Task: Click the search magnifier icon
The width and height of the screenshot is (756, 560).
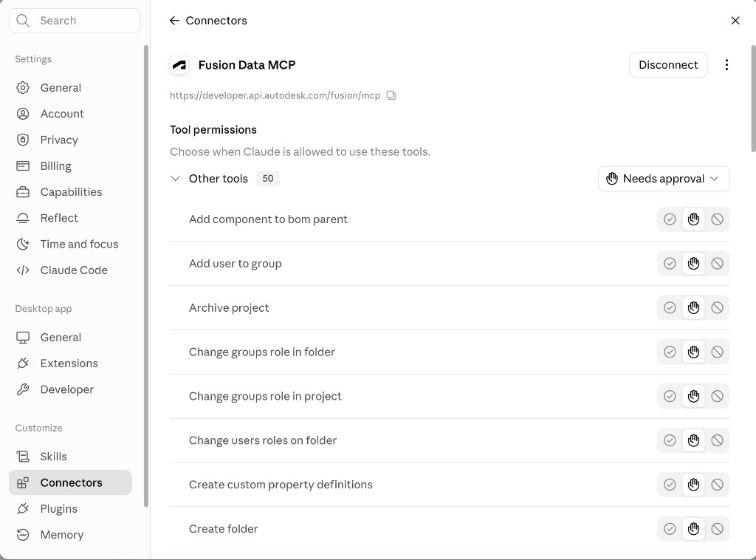Action: (23, 20)
